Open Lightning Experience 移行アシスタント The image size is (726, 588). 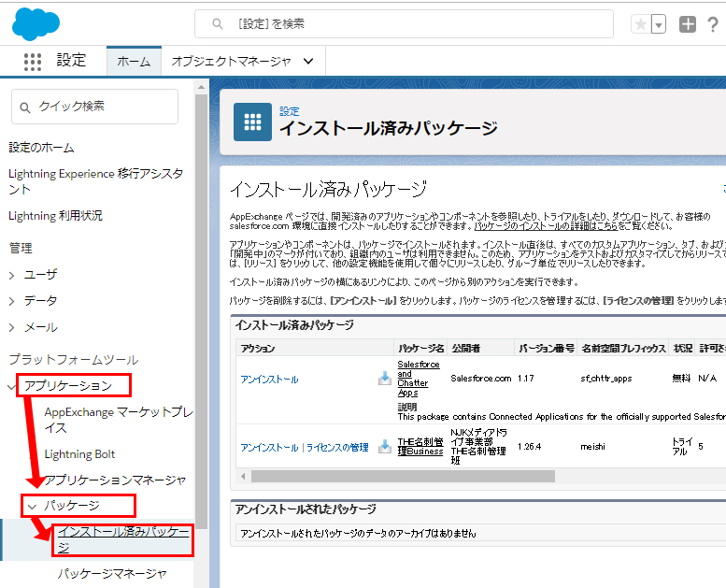coord(96,181)
